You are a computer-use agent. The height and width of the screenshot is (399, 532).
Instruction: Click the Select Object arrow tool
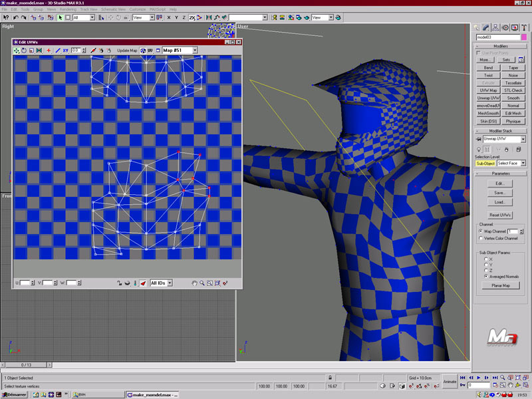pos(61,17)
